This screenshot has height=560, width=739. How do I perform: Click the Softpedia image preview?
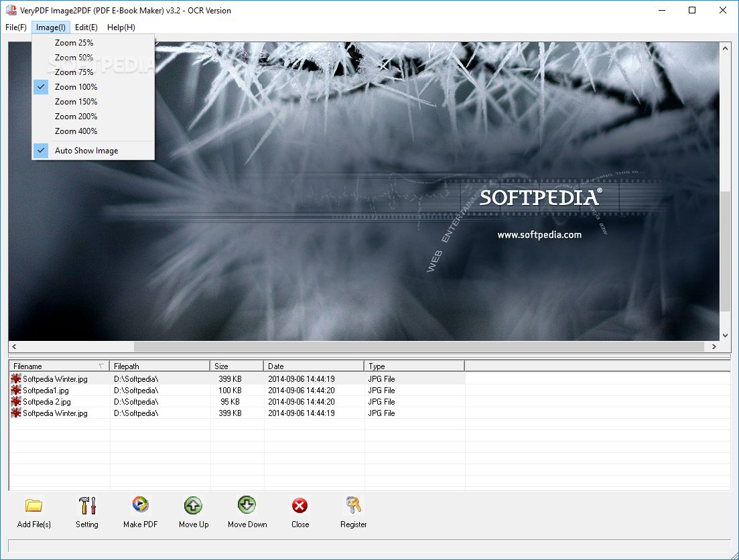click(364, 192)
